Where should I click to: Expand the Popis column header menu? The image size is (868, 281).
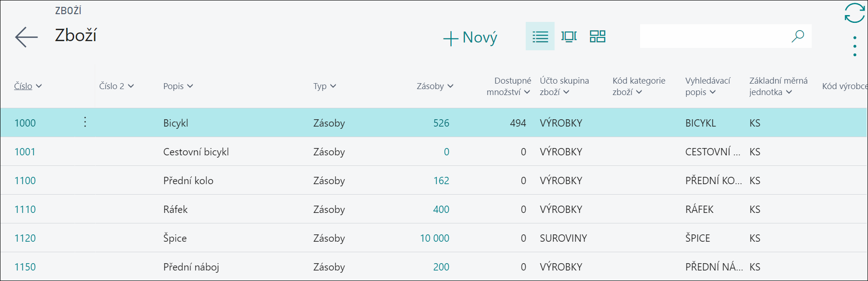pyautogui.click(x=190, y=86)
